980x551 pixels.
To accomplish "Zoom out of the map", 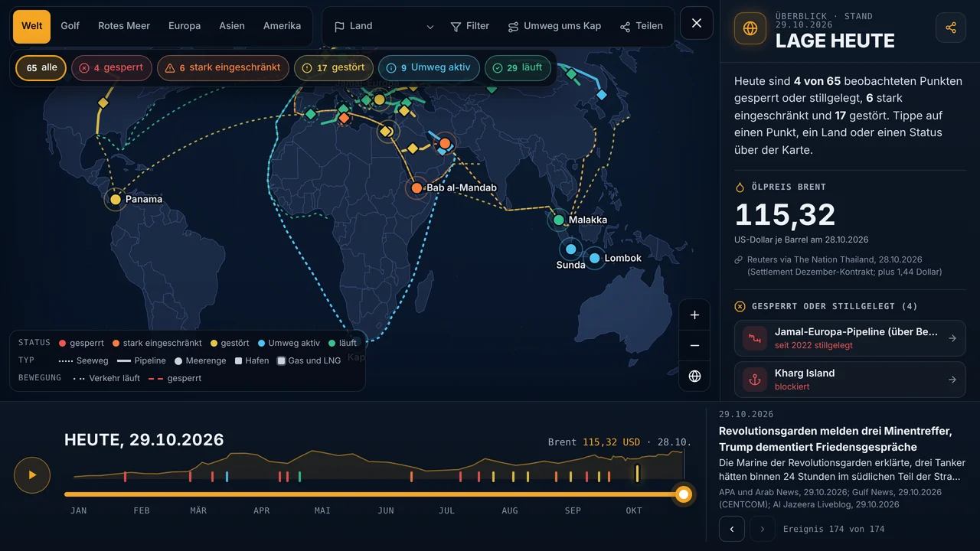I will click(x=694, y=345).
